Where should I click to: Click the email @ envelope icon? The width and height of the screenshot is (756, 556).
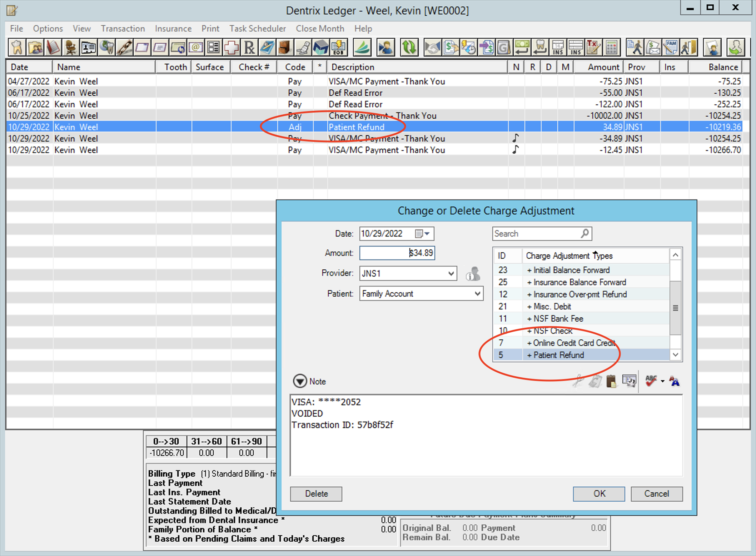tap(196, 48)
